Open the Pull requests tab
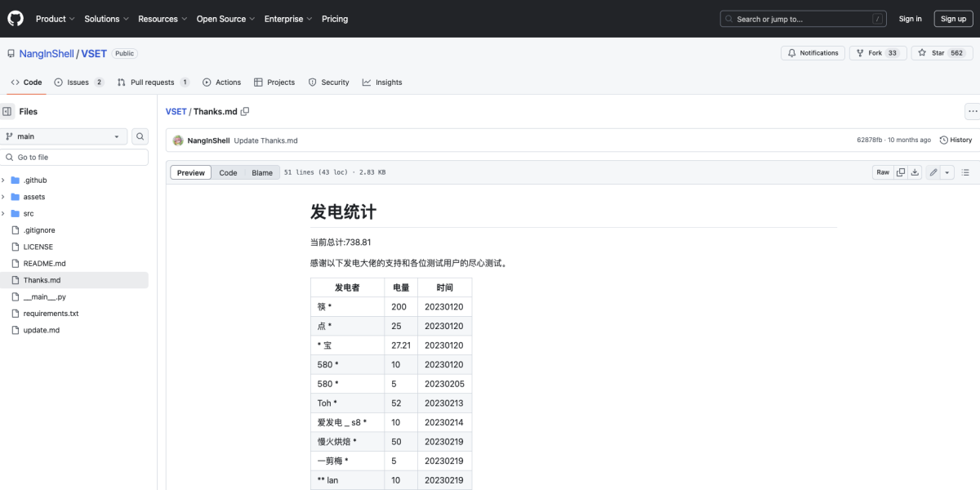This screenshot has height=490, width=980. [x=152, y=82]
